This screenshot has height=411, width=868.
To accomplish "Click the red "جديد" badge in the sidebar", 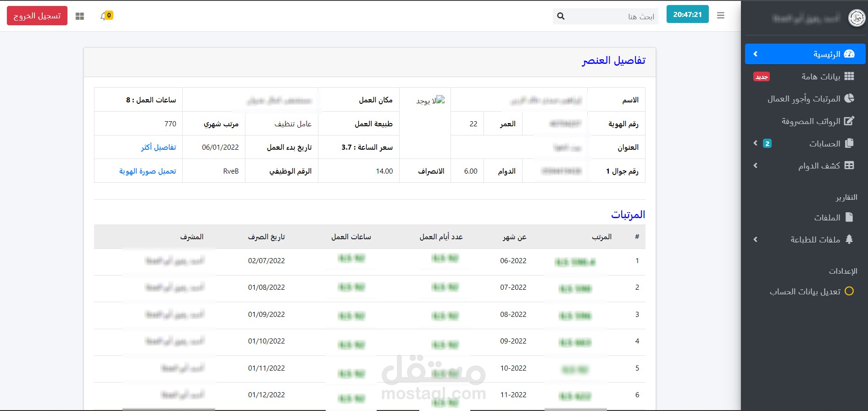I will click(762, 77).
